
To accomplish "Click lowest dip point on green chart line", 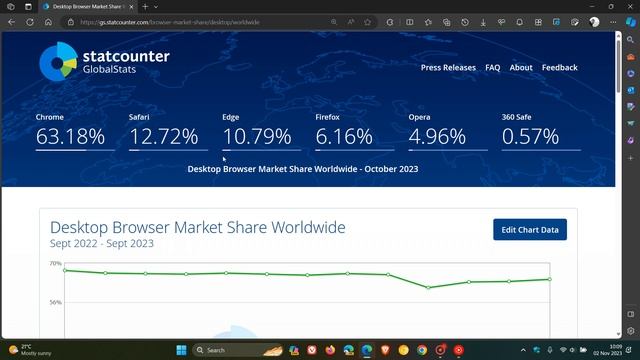I will (x=428, y=287).
